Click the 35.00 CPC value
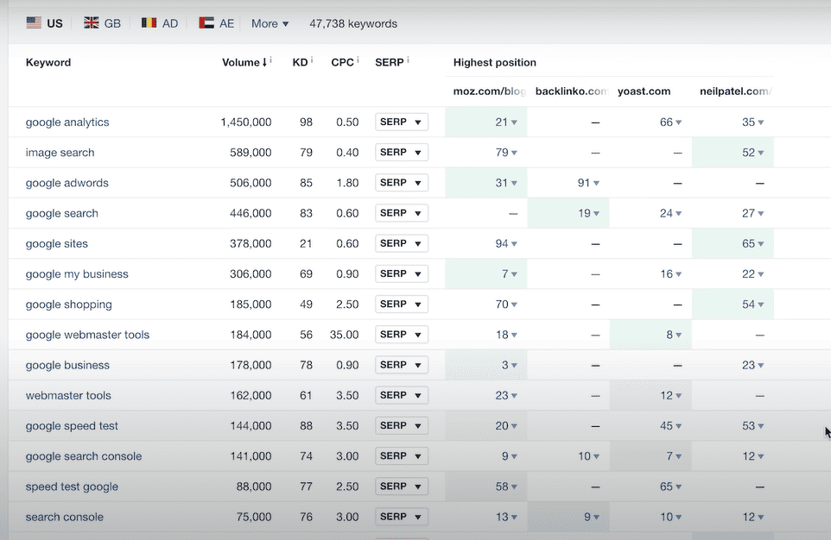 pos(344,334)
